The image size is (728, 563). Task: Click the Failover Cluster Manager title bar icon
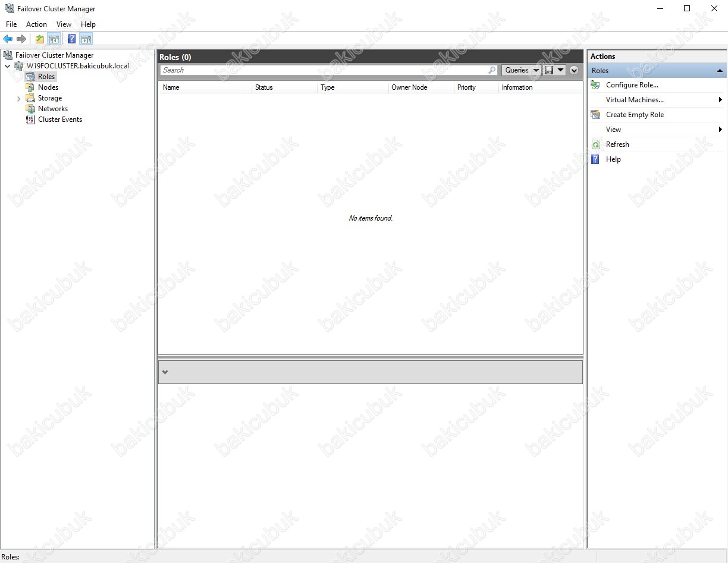9,8
